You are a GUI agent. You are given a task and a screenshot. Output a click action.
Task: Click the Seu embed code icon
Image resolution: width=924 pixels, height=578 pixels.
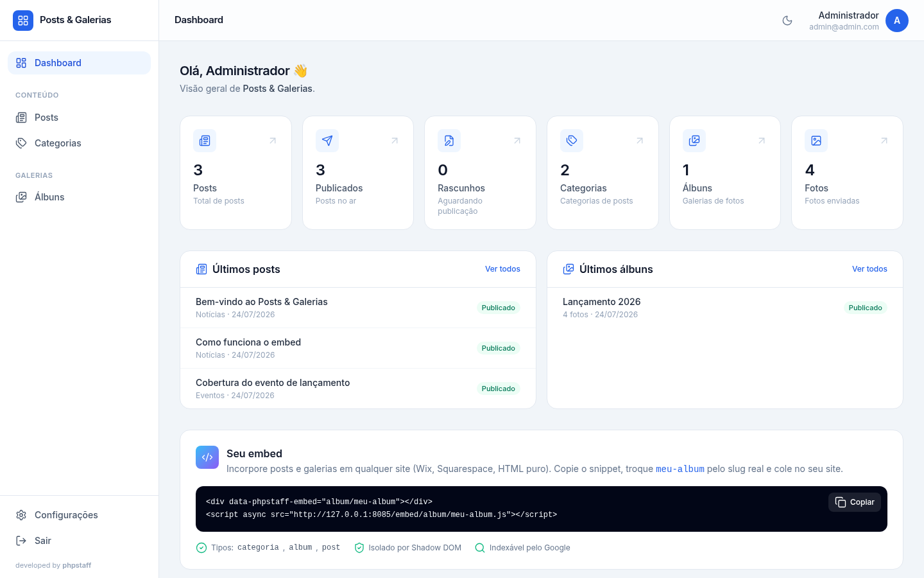point(207,457)
